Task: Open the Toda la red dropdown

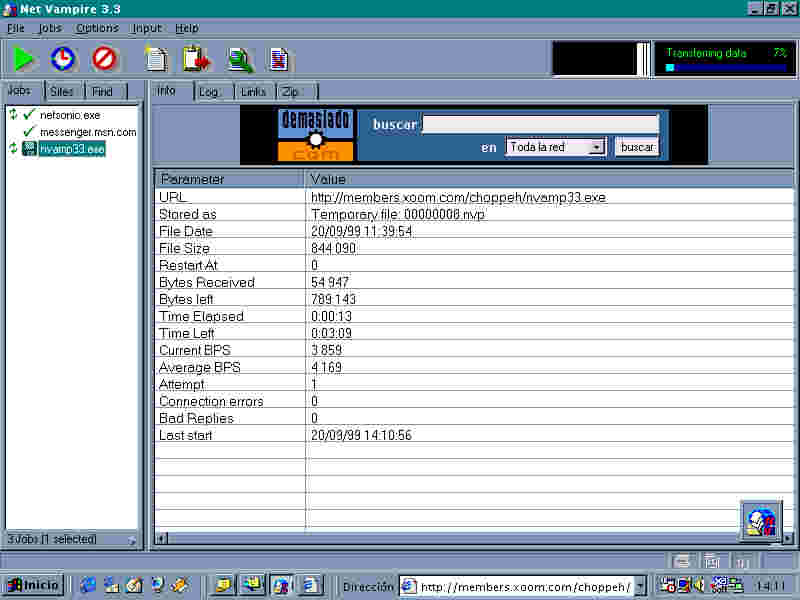Action: tap(595, 147)
